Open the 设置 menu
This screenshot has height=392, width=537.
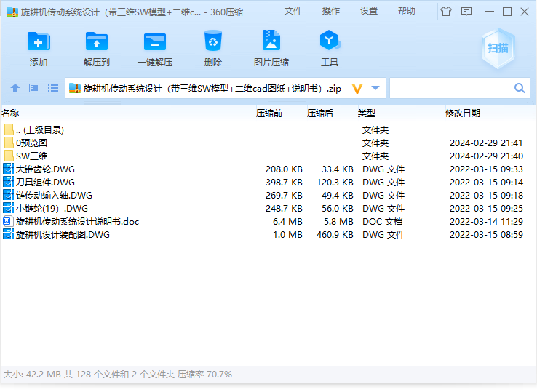(369, 11)
